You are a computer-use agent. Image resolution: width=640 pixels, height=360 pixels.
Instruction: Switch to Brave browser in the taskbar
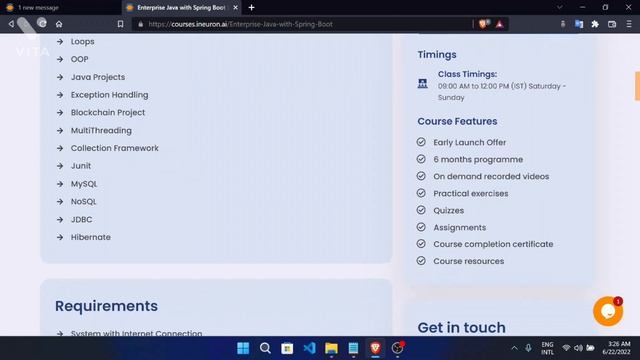[376, 348]
